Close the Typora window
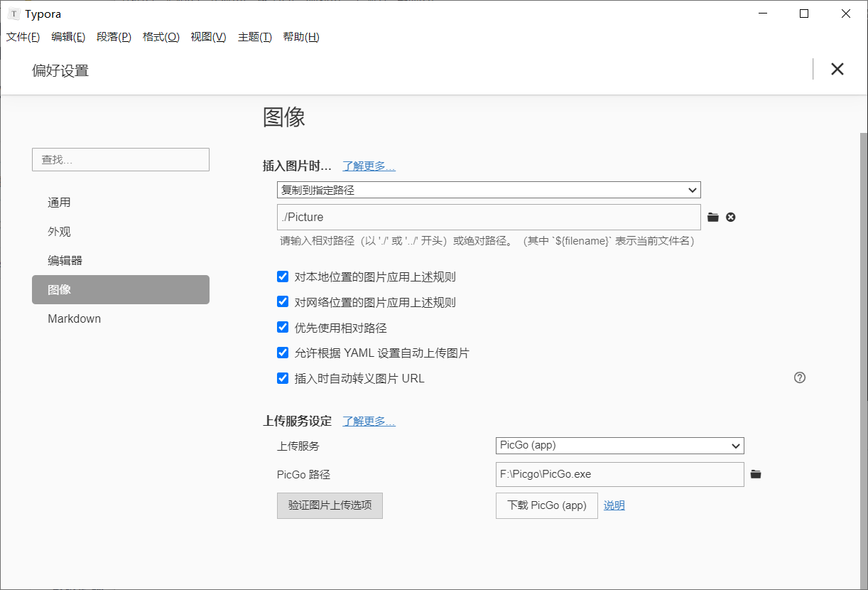868x590 pixels. point(846,14)
